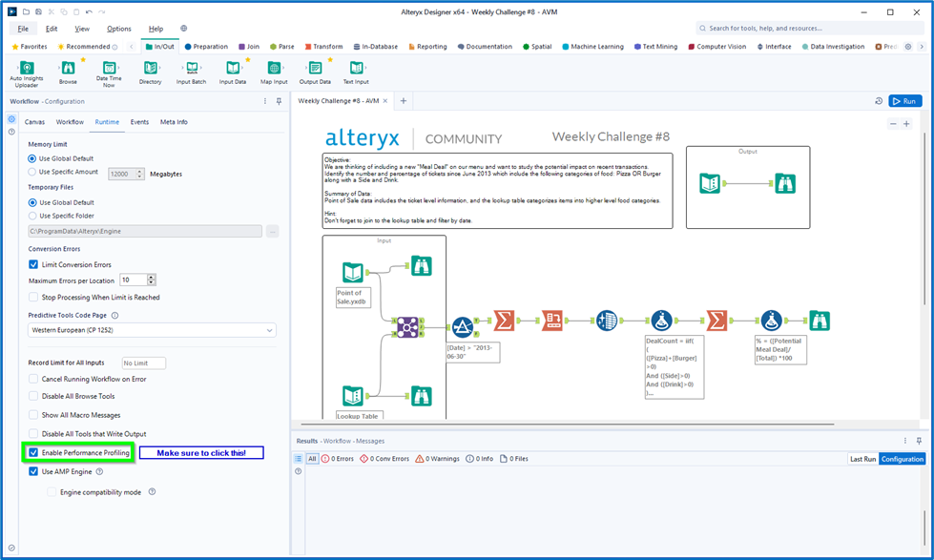Click the Join Multiple tool on canvas
Viewport: 934px width, 560px height.
[x=408, y=326]
